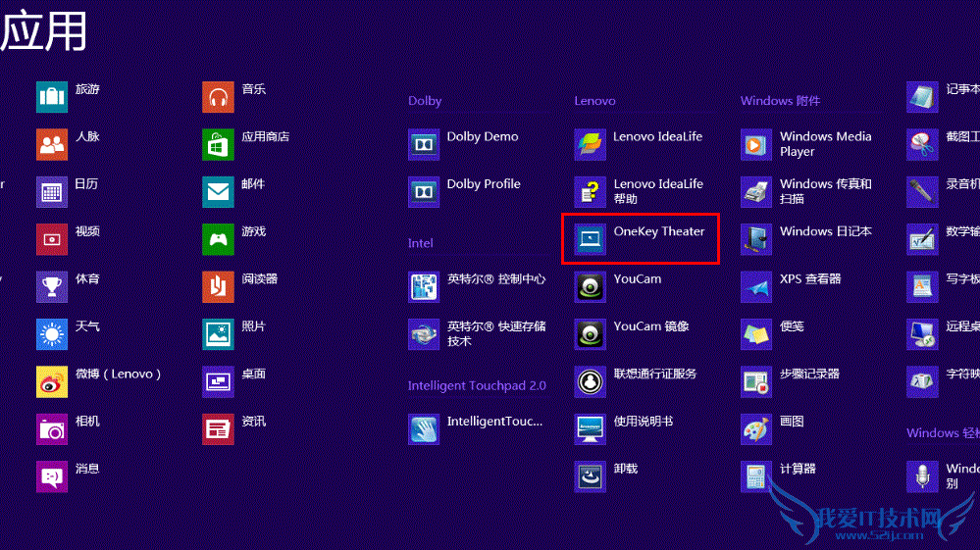The image size is (980, 550).
Task: Open the 游戏 games controller icon
Action: pyautogui.click(x=218, y=239)
